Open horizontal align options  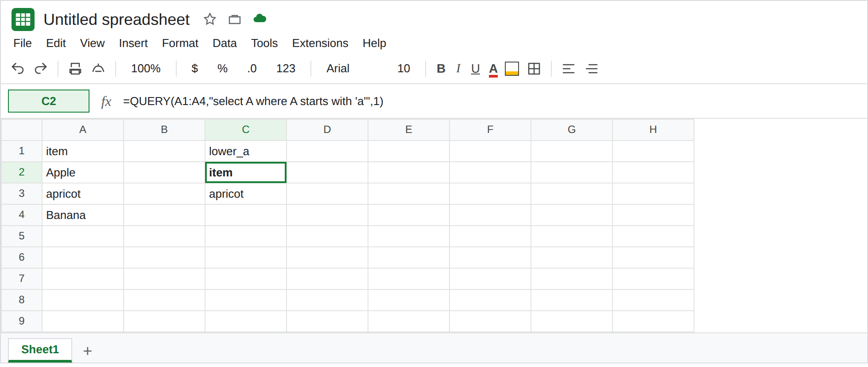569,69
